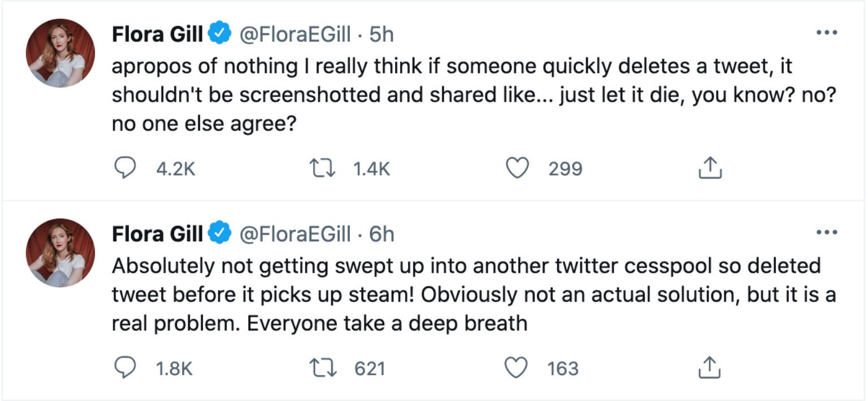Share the 'apropos of nothing' tweet
The width and height of the screenshot is (868, 401).
(x=711, y=168)
